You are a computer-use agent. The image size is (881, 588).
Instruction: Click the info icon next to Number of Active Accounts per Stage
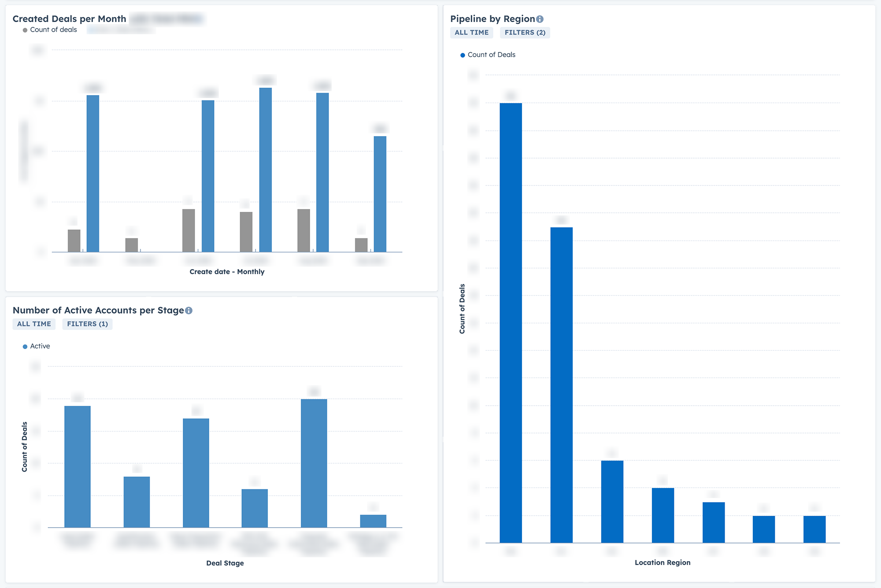pos(189,310)
